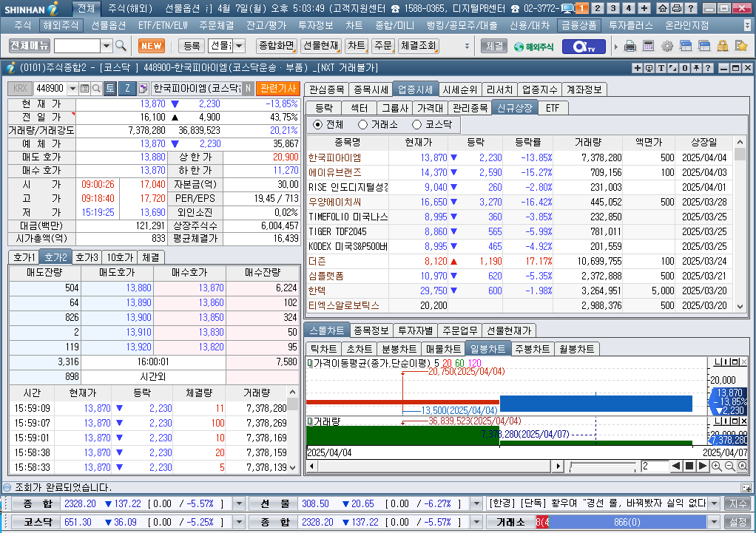Toggle the 토 button beside stock code
Image resolution: width=756 pixels, height=533 pixels.
[110, 88]
